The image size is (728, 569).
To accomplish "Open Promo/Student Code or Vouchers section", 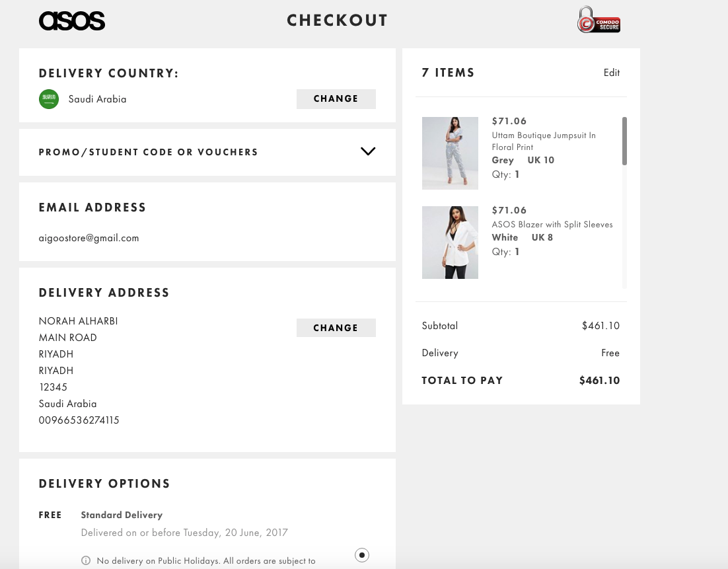I will click(x=149, y=152).
